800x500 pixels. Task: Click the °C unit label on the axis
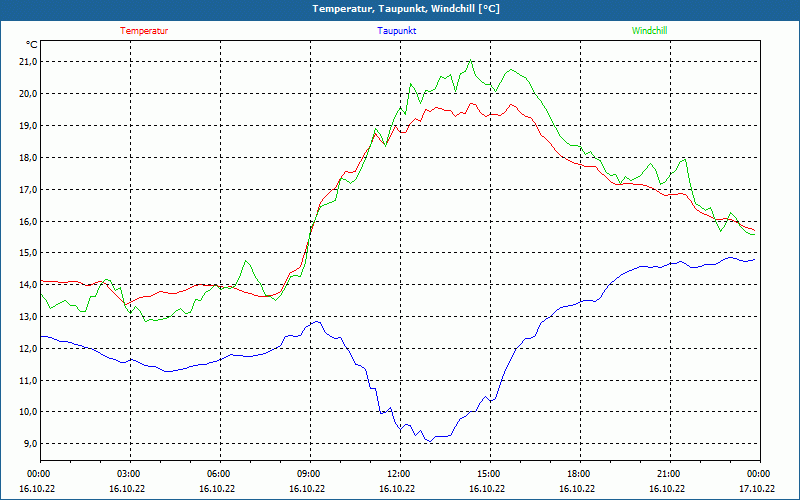(x=31, y=45)
